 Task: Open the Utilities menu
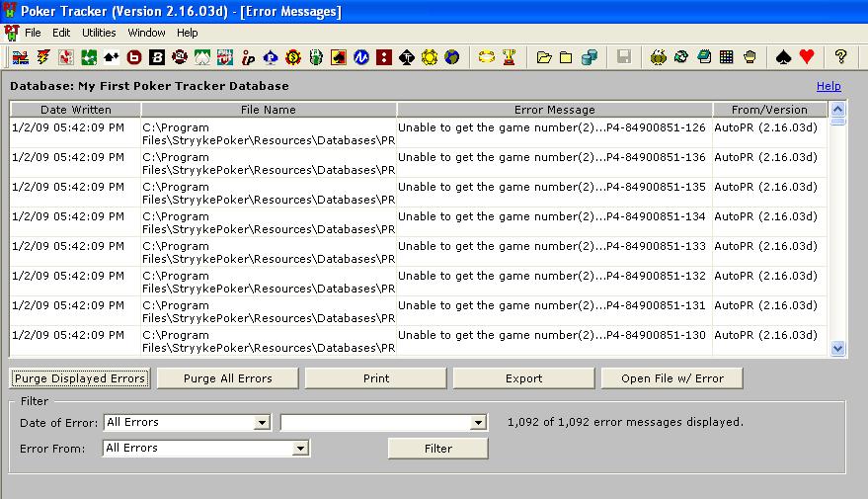(x=99, y=33)
